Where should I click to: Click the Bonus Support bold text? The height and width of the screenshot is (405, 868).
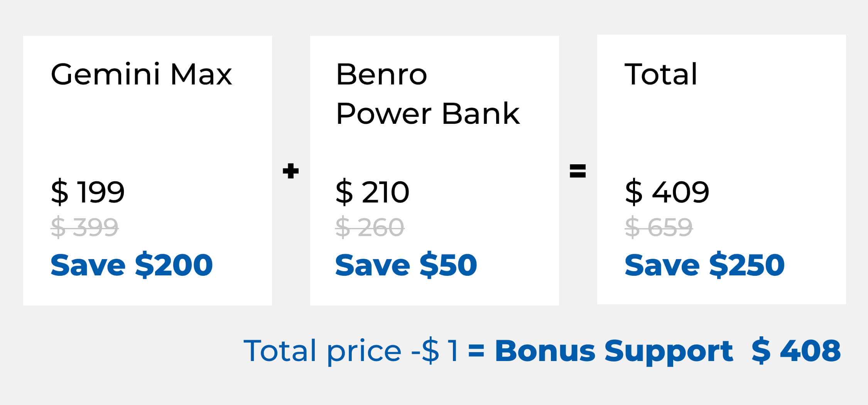coord(613,351)
